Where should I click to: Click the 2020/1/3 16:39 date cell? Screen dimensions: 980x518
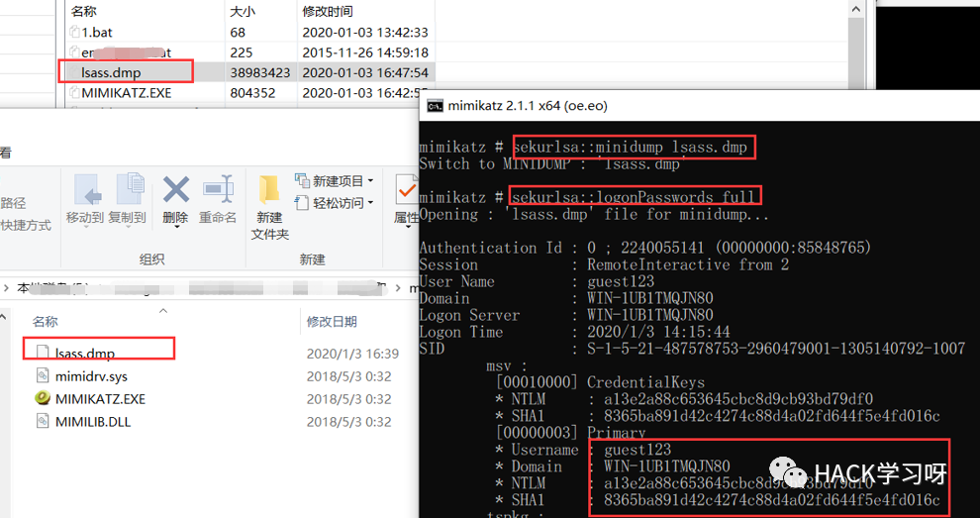coord(352,354)
